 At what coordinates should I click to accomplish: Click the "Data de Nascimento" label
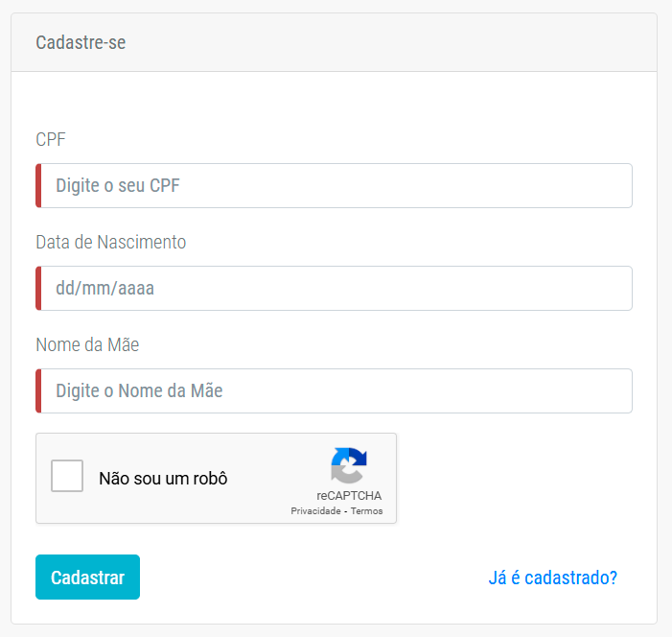[110, 242]
